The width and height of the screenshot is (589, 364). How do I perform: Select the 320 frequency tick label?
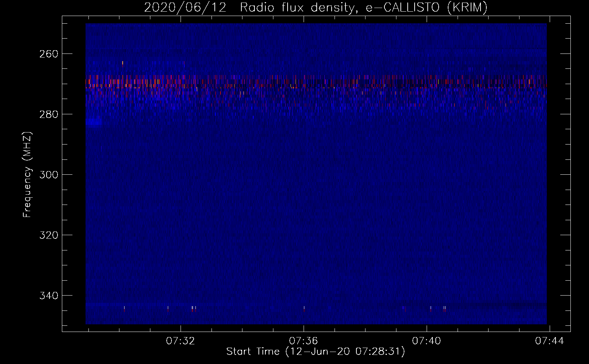[x=48, y=235]
